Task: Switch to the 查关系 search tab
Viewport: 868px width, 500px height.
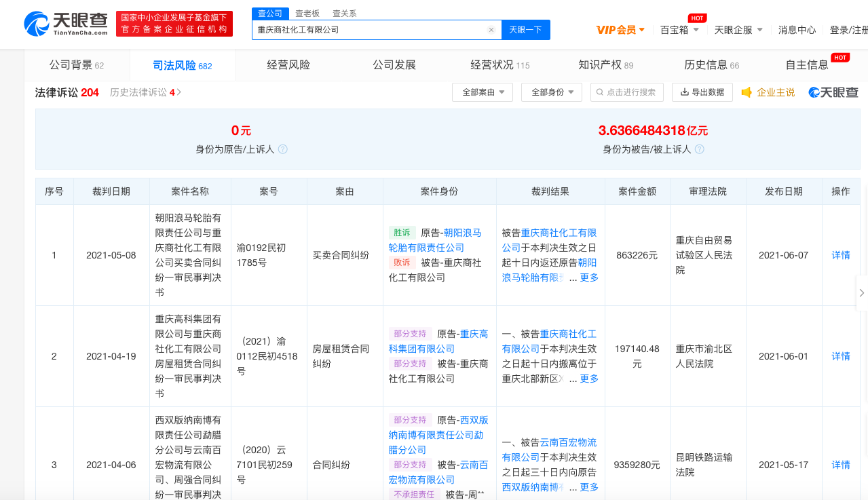Action: pyautogui.click(x=344, y=14)
